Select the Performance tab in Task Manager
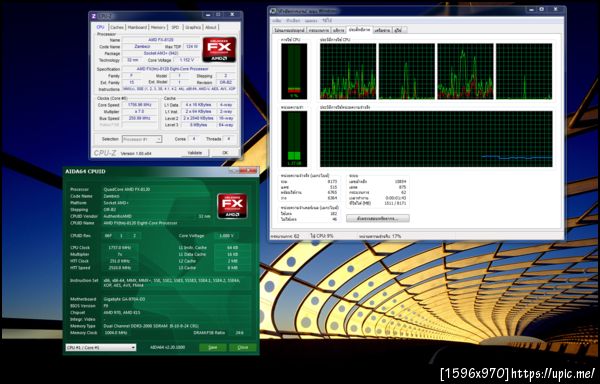 [x=360, y=30]
